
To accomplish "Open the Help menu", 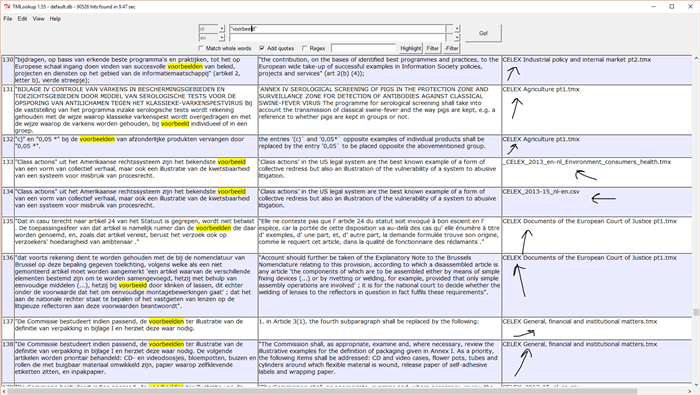I will [x=55, y=19].
